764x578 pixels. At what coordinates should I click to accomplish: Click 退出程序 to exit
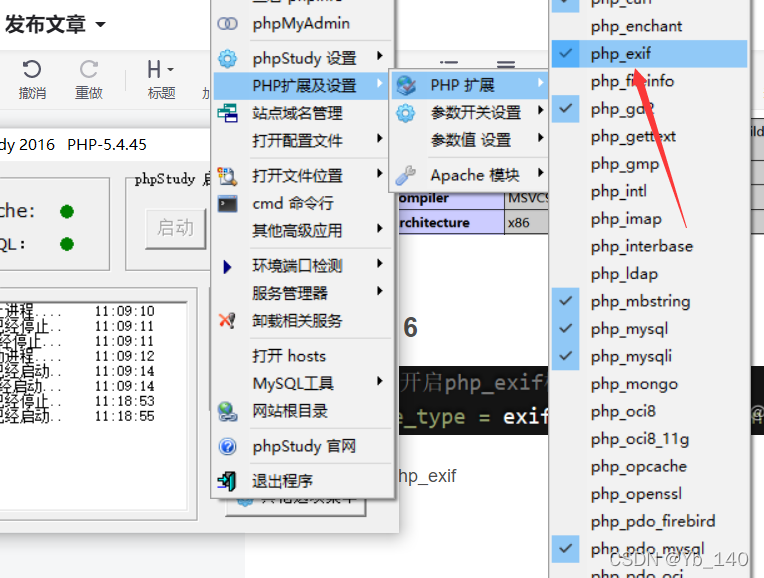[x=303, y=481]
